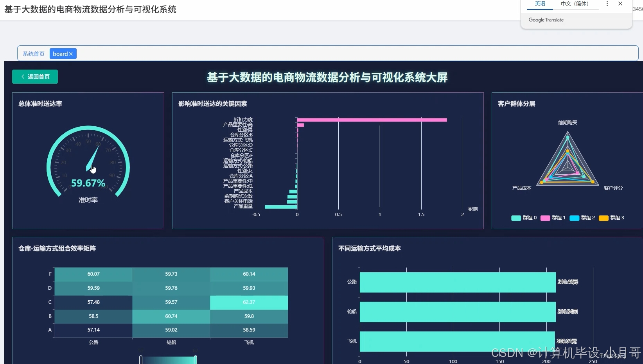Click the 影响准时送达的关键因素 panel title
The height and width of the screenshot is (364, 643).
click(213, 104)
